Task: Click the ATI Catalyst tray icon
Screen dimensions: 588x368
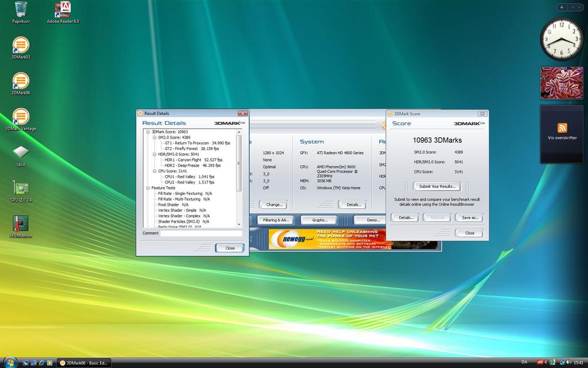Action: click(x=540, y=362)
